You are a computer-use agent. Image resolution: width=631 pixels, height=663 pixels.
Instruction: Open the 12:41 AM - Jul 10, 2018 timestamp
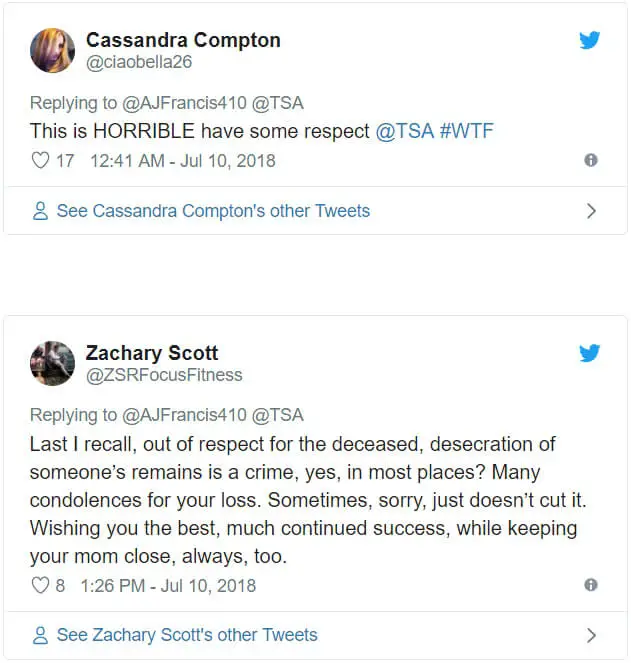[183, 161]
